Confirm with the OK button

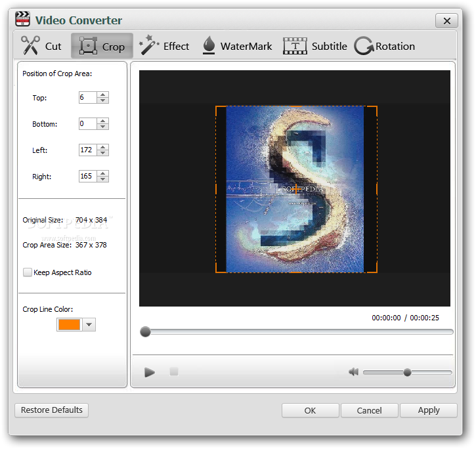tap(311, 410)
